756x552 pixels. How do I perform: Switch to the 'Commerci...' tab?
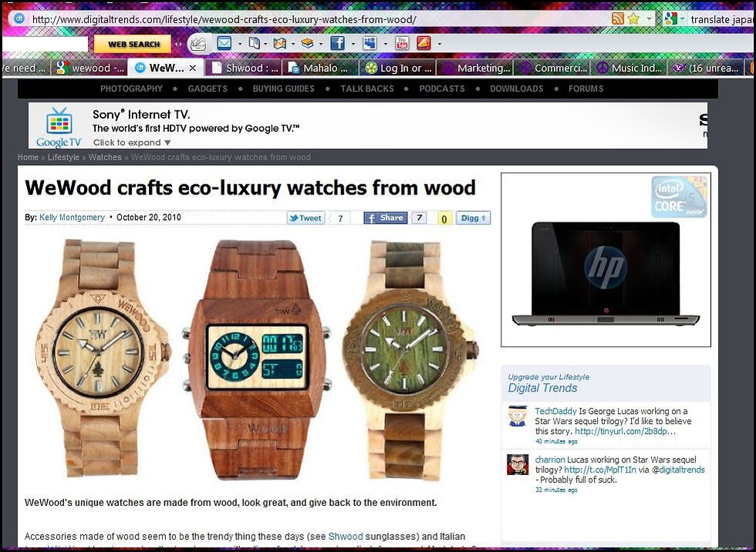[x=552, y=68]
